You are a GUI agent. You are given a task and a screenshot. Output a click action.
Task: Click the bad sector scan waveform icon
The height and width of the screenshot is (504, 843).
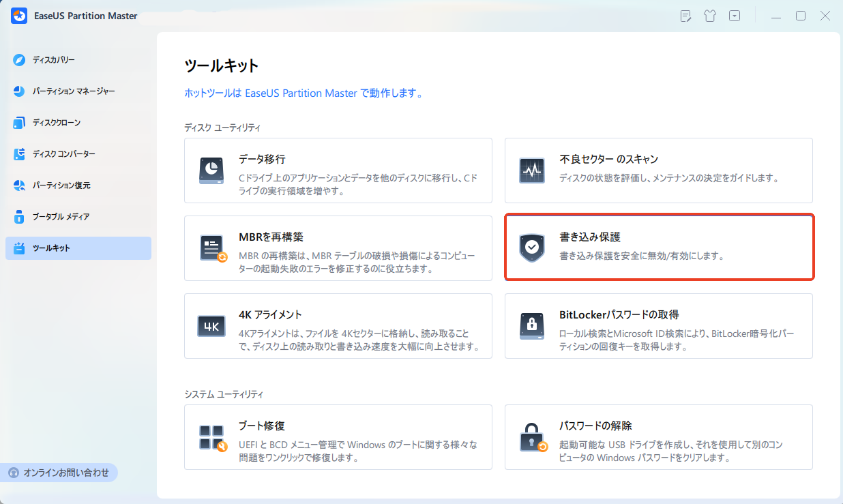532,171
